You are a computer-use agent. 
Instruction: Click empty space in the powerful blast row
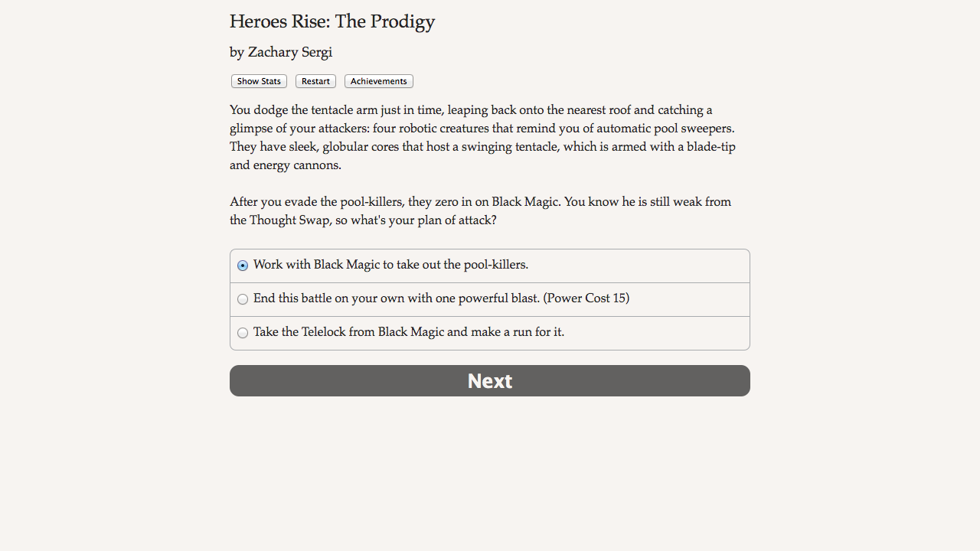[689, 299]
